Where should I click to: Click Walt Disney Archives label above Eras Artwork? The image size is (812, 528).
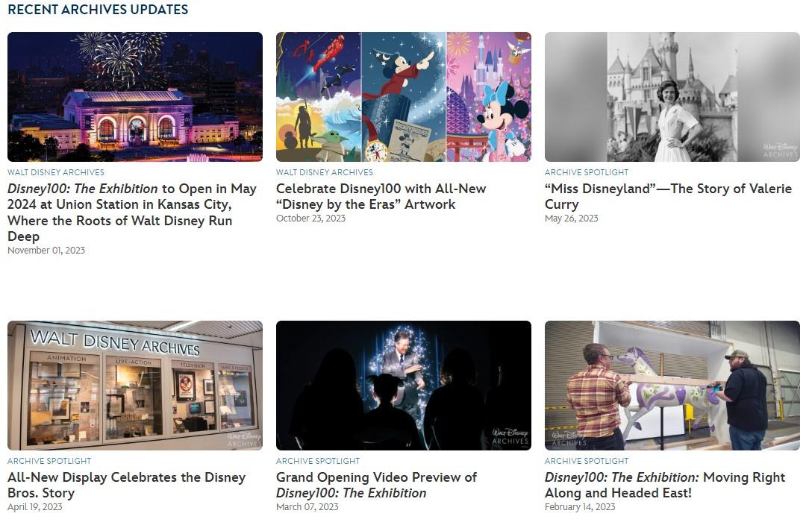(x=325, y=172)
